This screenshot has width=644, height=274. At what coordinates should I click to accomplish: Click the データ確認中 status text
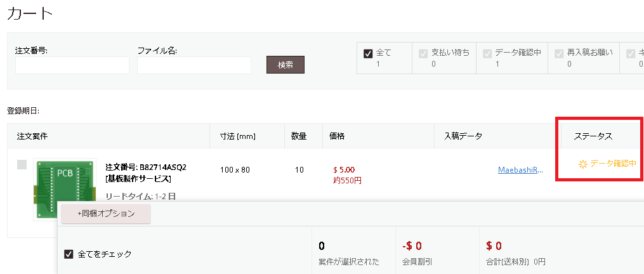click(613, 164)
